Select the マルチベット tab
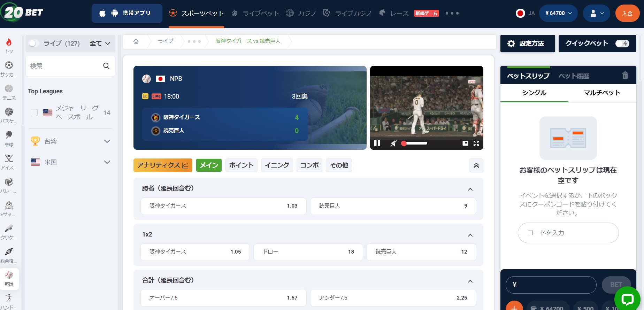This screenshot has height=310, width=644. click(x=602, y=93)
